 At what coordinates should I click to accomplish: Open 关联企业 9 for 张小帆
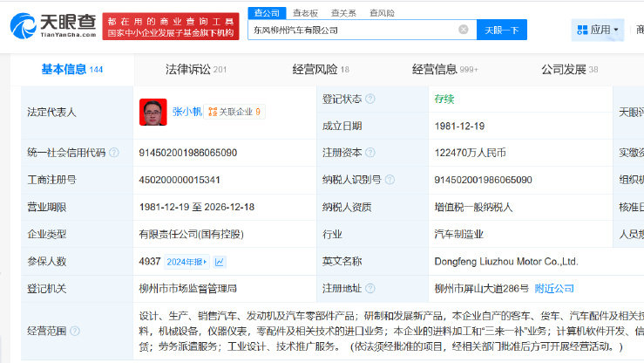pos(234,112)
